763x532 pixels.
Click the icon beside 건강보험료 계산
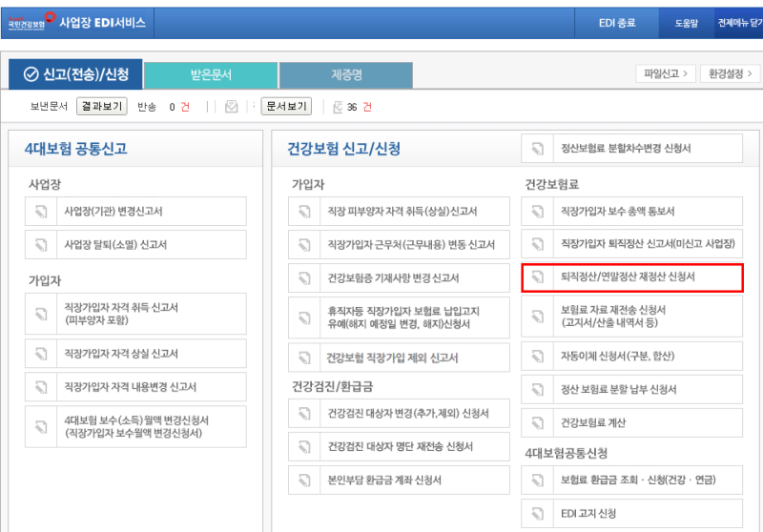[538, 423]
